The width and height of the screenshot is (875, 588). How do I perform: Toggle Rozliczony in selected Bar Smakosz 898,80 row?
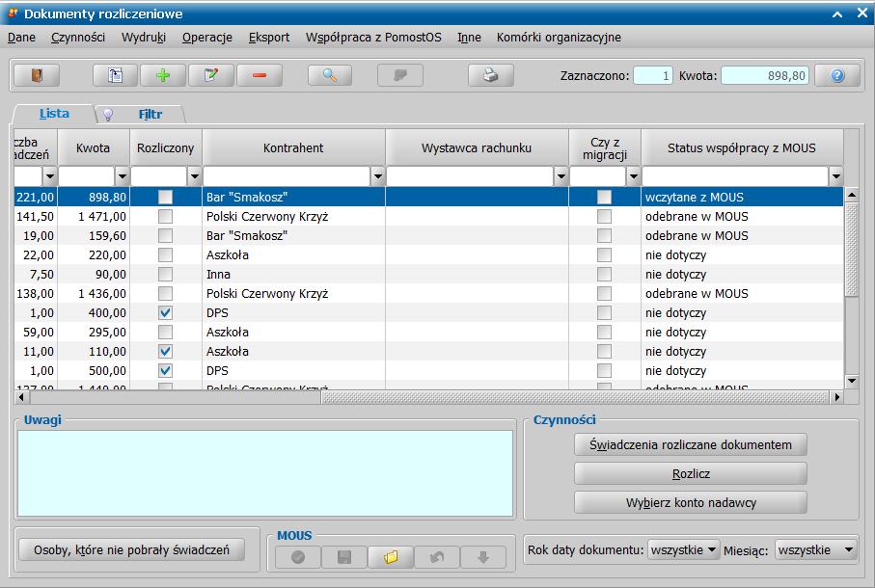point(165,197)
